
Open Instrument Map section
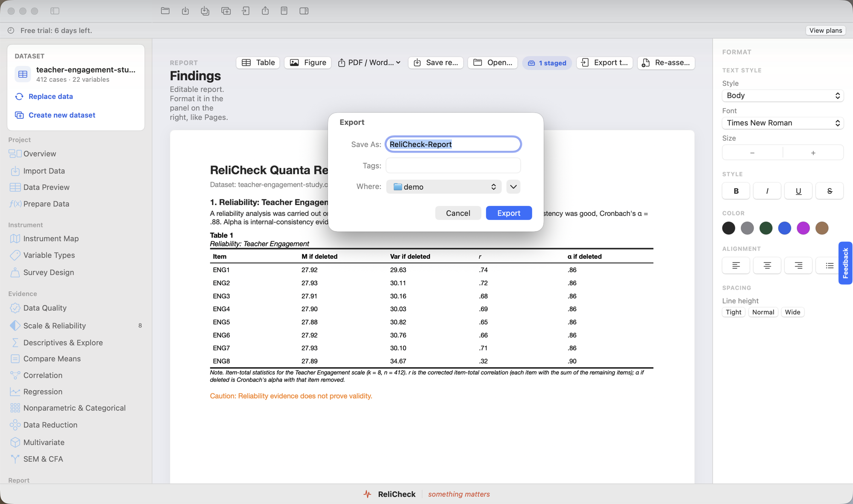51,238
